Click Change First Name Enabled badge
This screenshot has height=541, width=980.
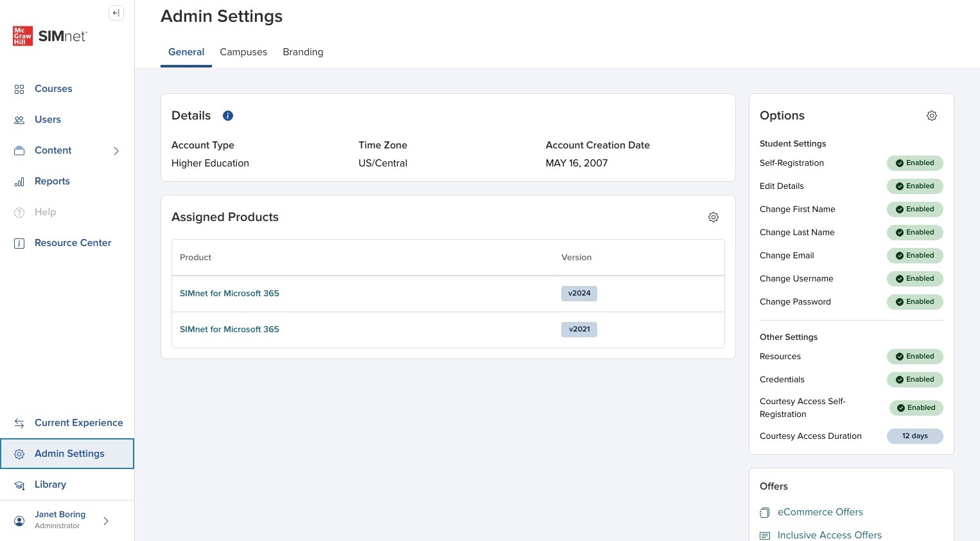(x=915, y=209)
